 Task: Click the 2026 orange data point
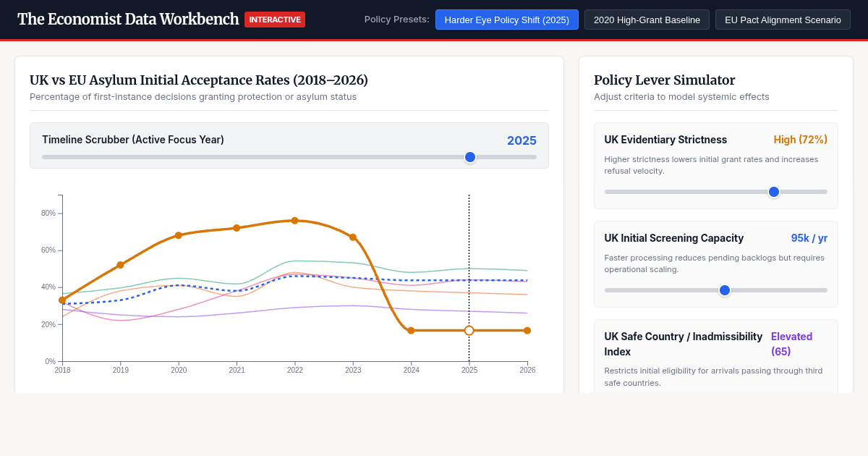pyautogui.click(x=527, y=330)
